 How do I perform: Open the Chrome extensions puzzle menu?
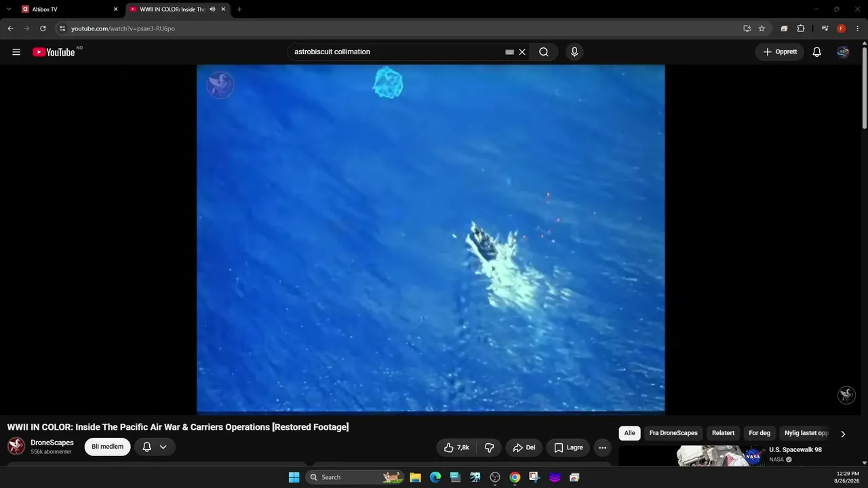(x=801, y=28)
